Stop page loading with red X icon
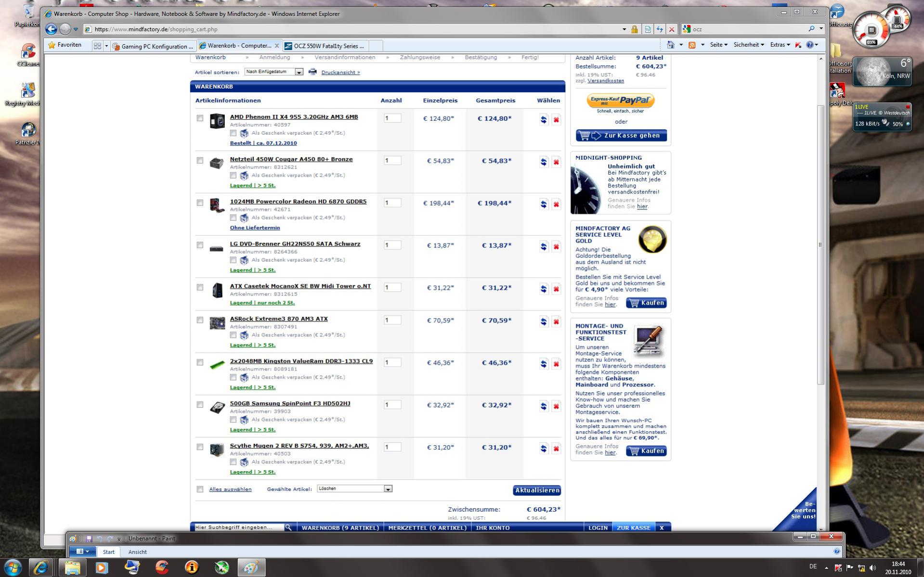 [672, 29]
